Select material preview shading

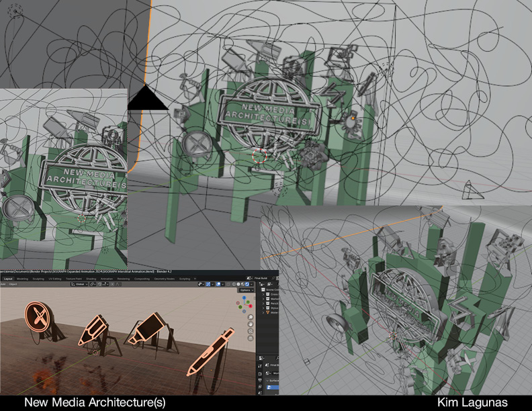click(x=242, y=284)
